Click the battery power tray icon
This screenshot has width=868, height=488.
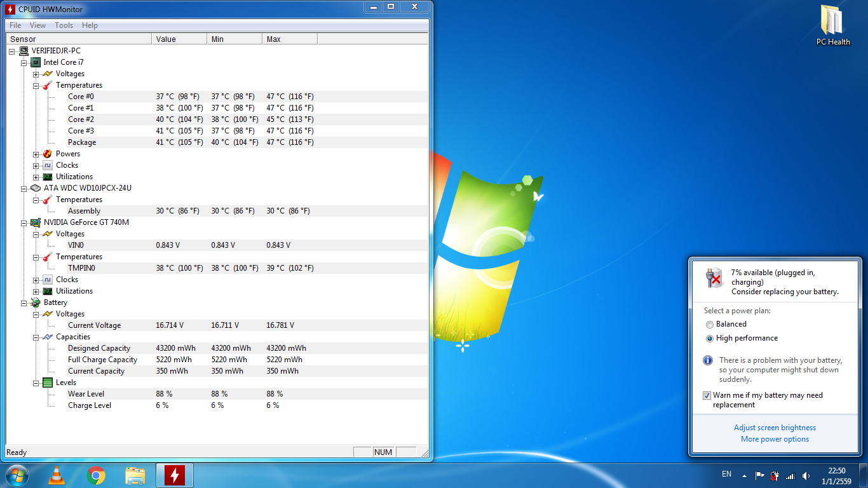[775, 475]
